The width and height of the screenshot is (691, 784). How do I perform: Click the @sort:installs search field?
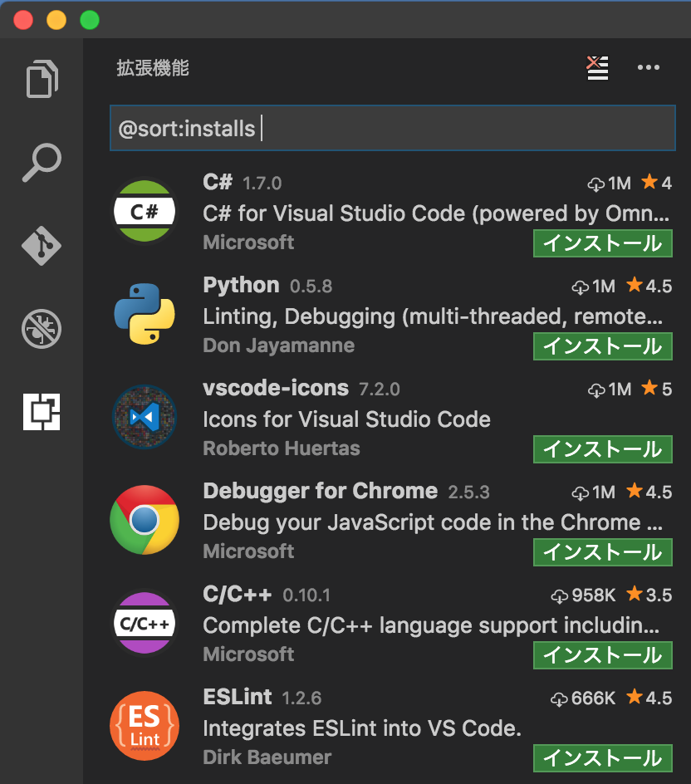[393, 128]
